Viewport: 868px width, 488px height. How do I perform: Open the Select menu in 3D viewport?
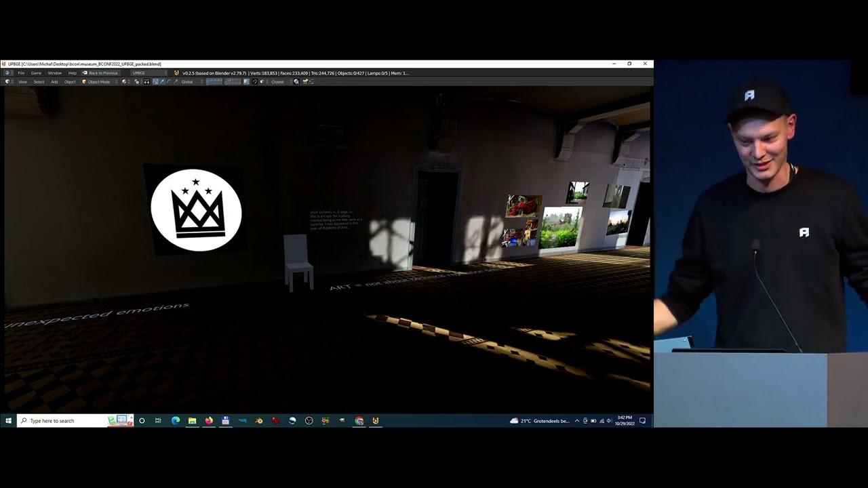(39, 81)
